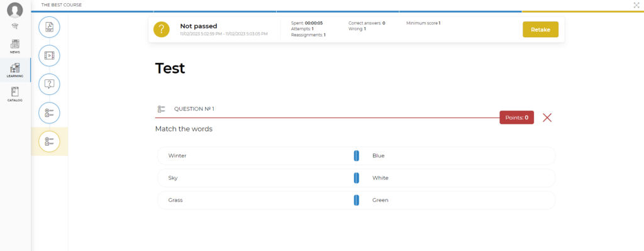Click the Wrong: 1 text
The image size is (644, 251).
(x=357, y=29)
